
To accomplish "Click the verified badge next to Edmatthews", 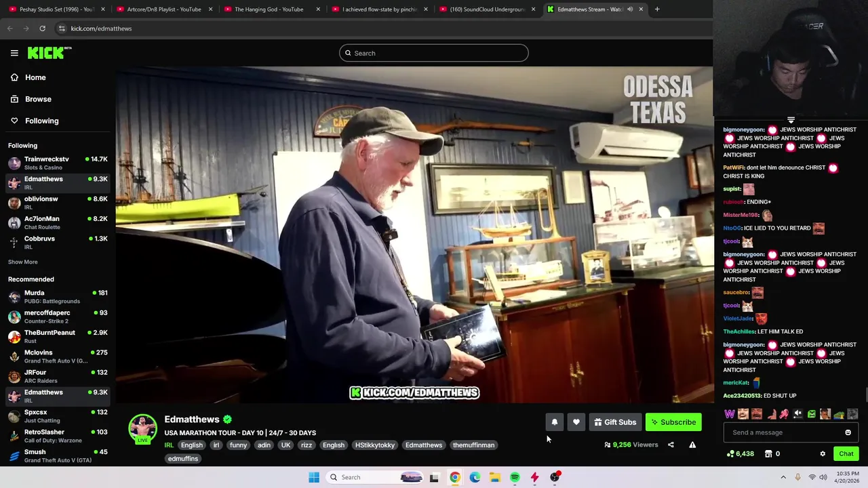I will (228, 420).
